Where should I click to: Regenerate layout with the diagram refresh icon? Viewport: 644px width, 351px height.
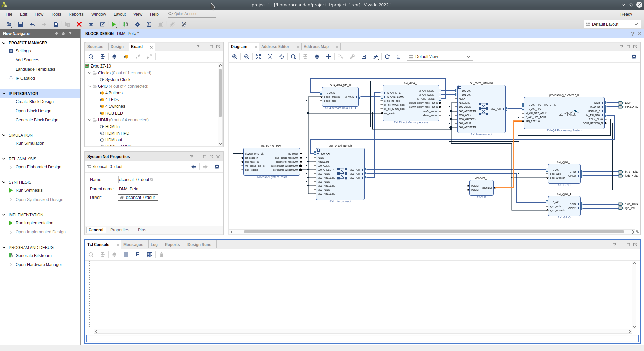387,57
